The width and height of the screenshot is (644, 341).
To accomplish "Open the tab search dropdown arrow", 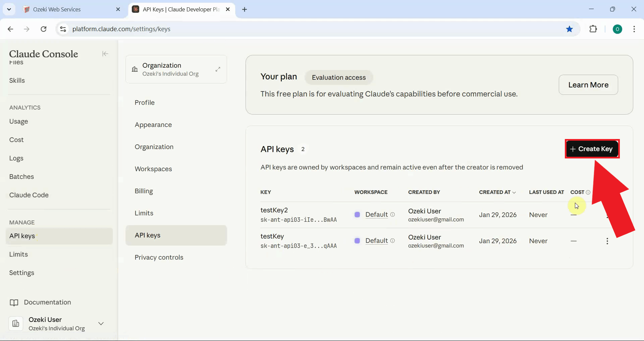I will [9, 9].
